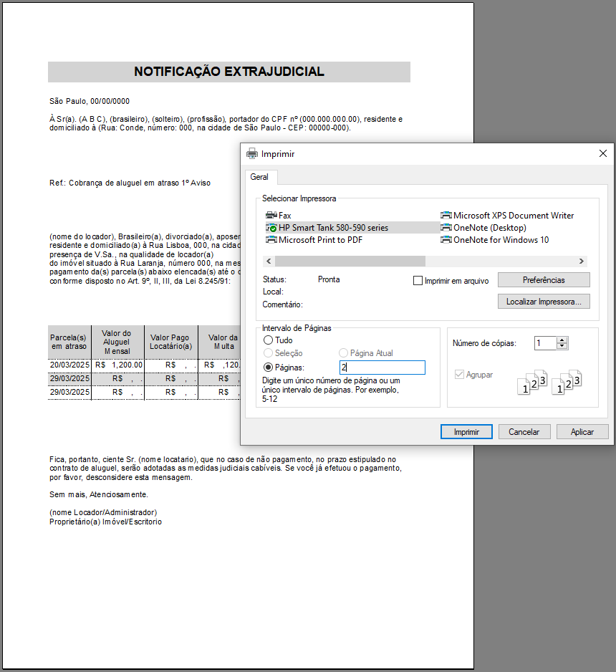The height and width of the screenshot is (672, 616).
Task: Decrease number of copies with down arrow
Action: point(562,346)
